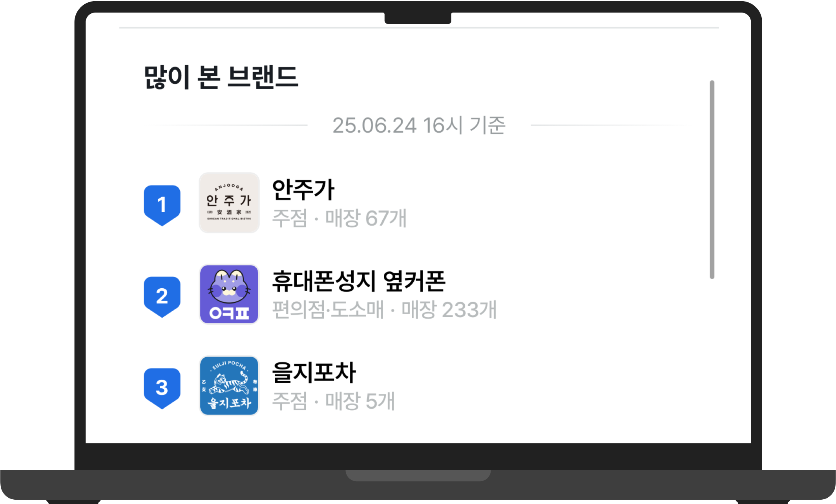Click the ㅇㅋㅍ text in purple logo
This screenshot has height=504, width=836.
pos(229,313)
